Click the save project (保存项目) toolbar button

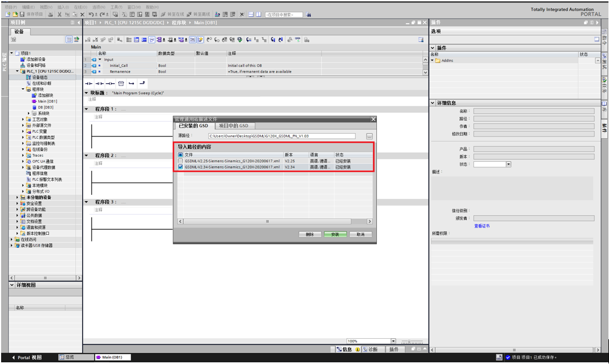pyautogui.click(x=31, y=15)
